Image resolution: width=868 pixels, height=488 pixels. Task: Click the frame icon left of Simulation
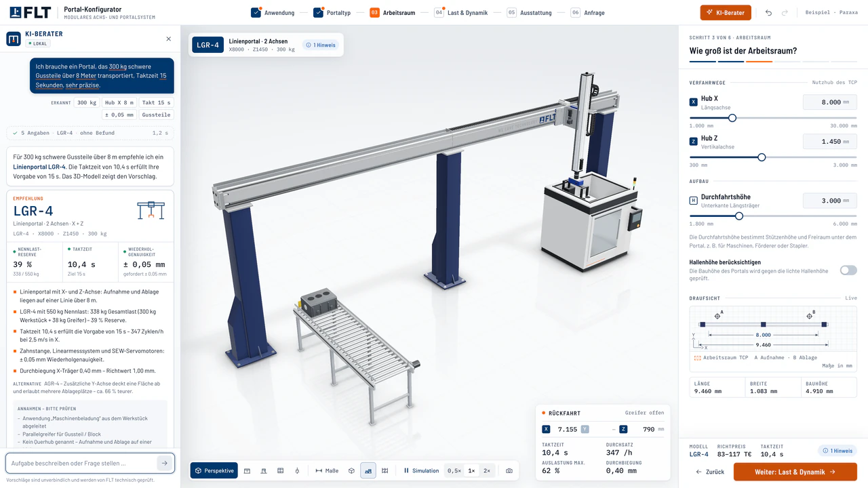point(384,470)
